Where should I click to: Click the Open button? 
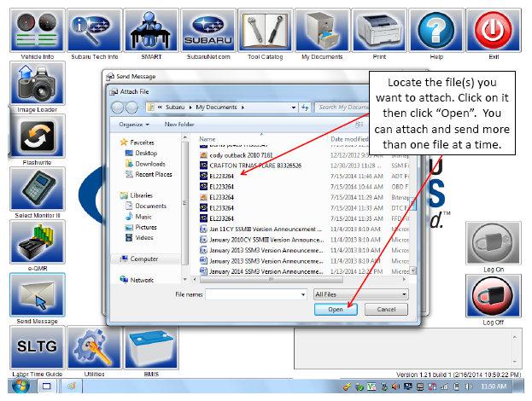click(x=336, y=310)
